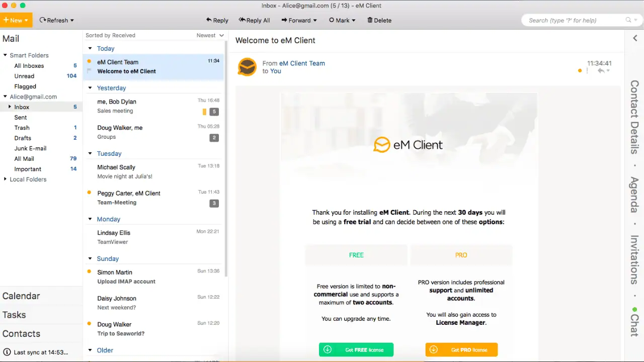Toggle unread dot on eM Client Team email
The width and height of the screenshot is (644, 362).
pyautogui.click(x=89, y=61)
